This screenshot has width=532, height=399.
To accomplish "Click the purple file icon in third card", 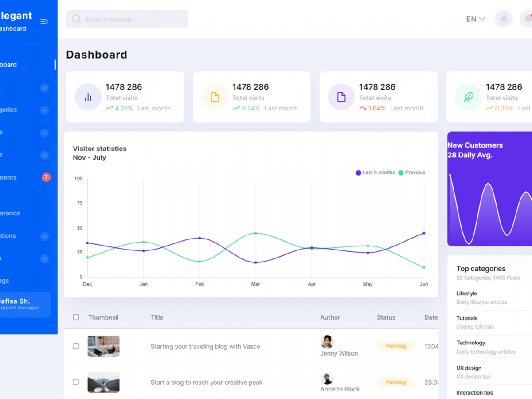I will click(341, 97).
